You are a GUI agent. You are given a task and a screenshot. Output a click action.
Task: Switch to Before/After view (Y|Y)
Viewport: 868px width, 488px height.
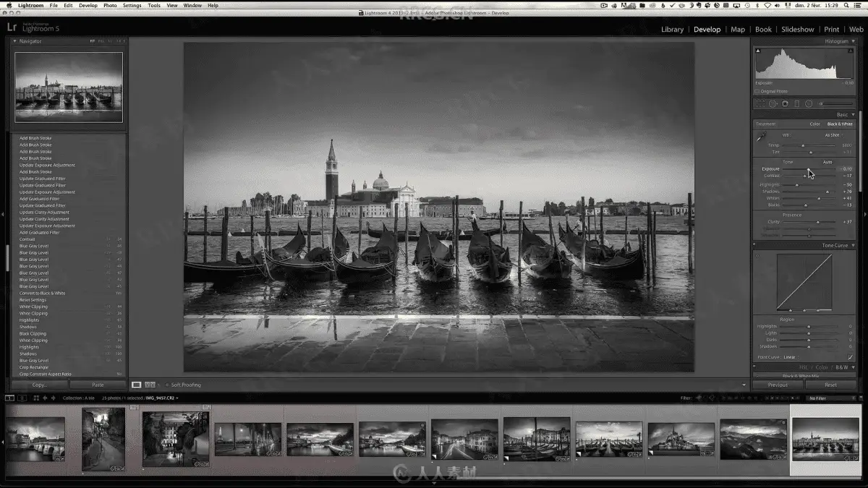[x=150, y=385]
